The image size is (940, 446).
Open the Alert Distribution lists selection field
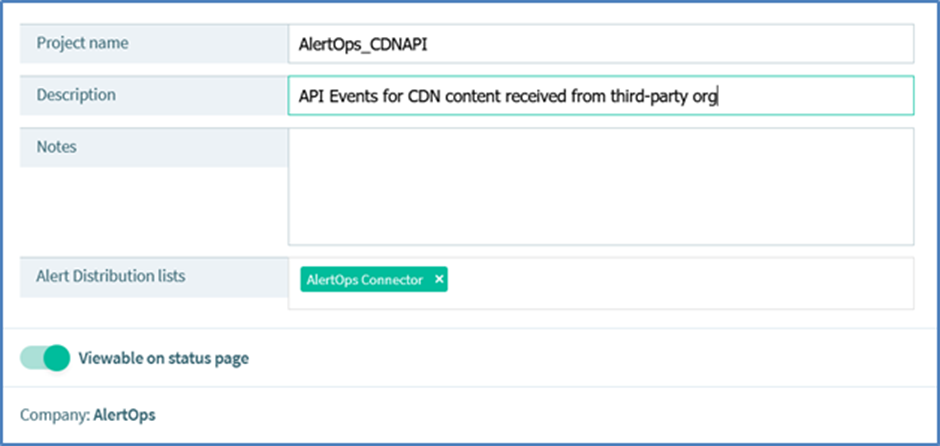click(680, 283)
